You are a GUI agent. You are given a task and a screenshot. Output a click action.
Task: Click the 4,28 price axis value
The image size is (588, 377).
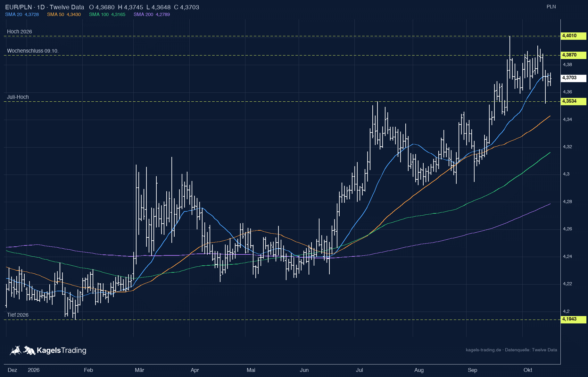coord(567,201)
